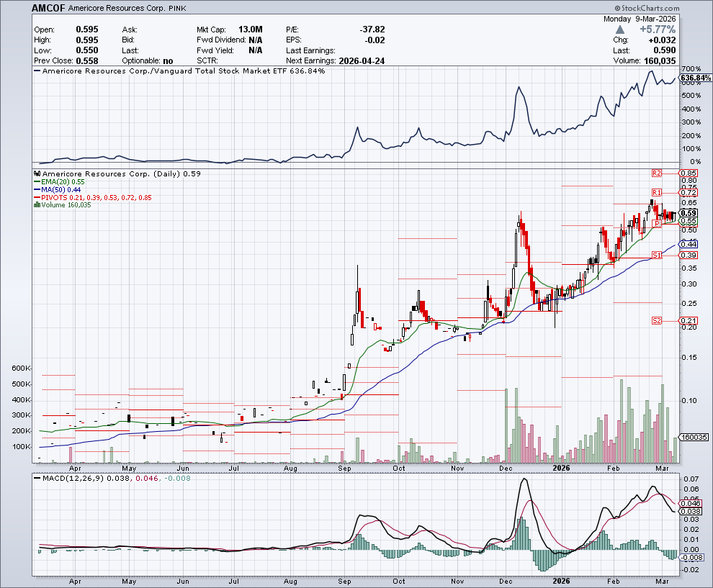Click the 0.21 pivot axis tag
713x588 pixels.
coord(689,321)
